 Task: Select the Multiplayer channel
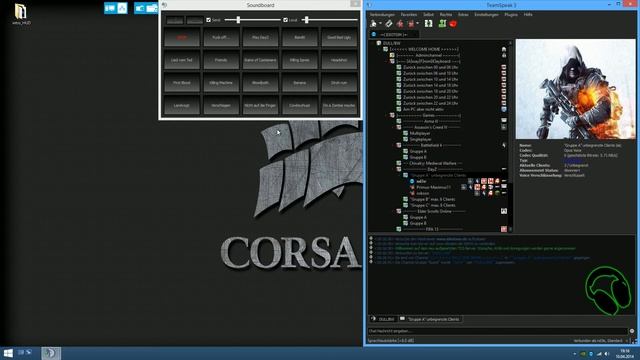420,133
